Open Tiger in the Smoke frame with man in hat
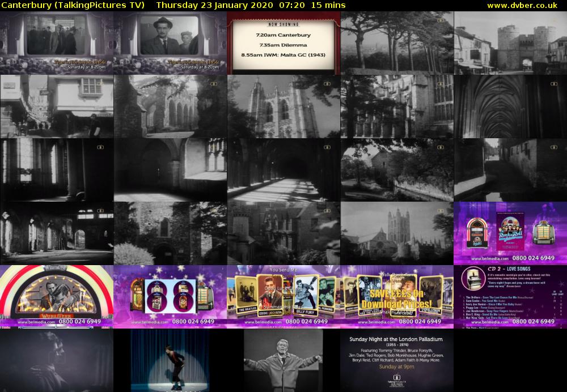Viewport: 567px width, 392px height. pos(170,42)
